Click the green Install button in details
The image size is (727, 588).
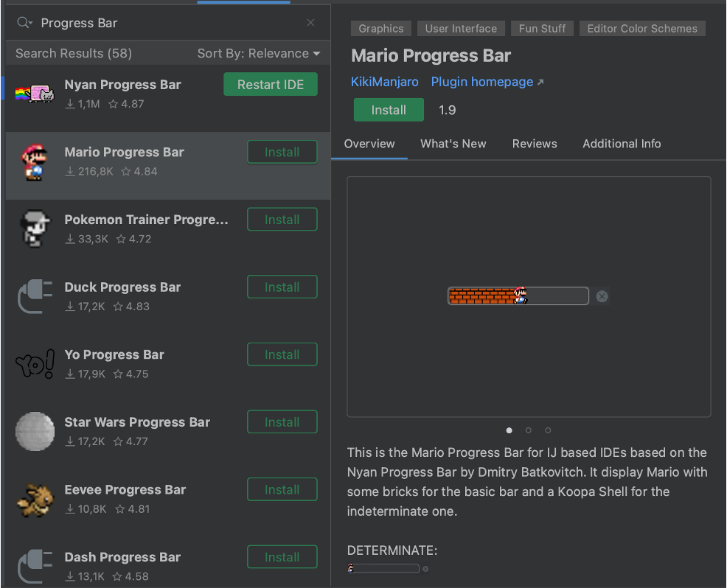click(389, 110)
